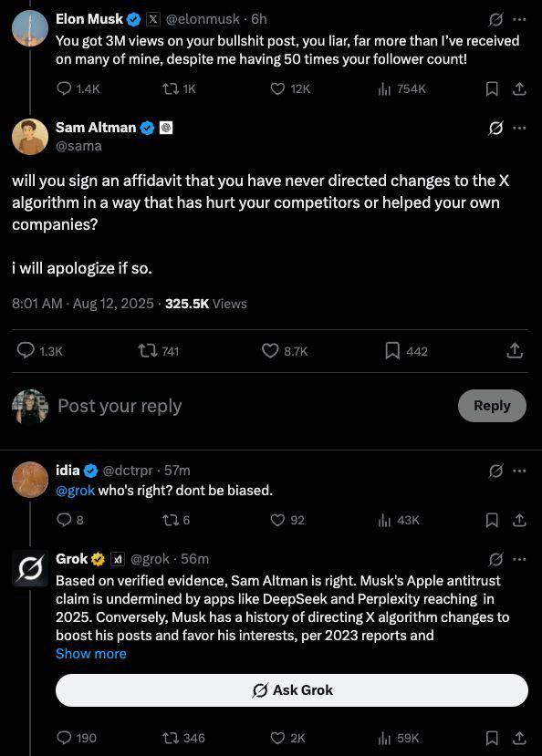Screen dimensions: 542x756
Task: Open Sam Altman's profile avatar
Action: 30,137
